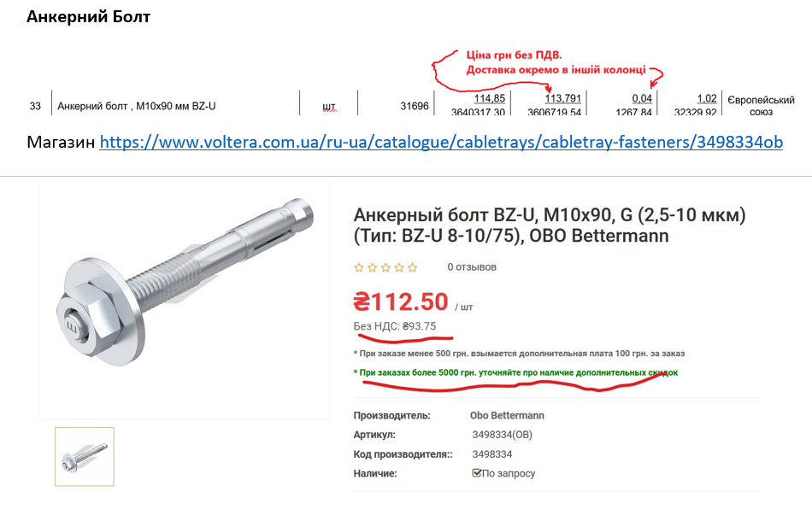Click the "Без НДС: ₴93.75" price line
This screenshot has width=812, height=515.
pos(395,326)
